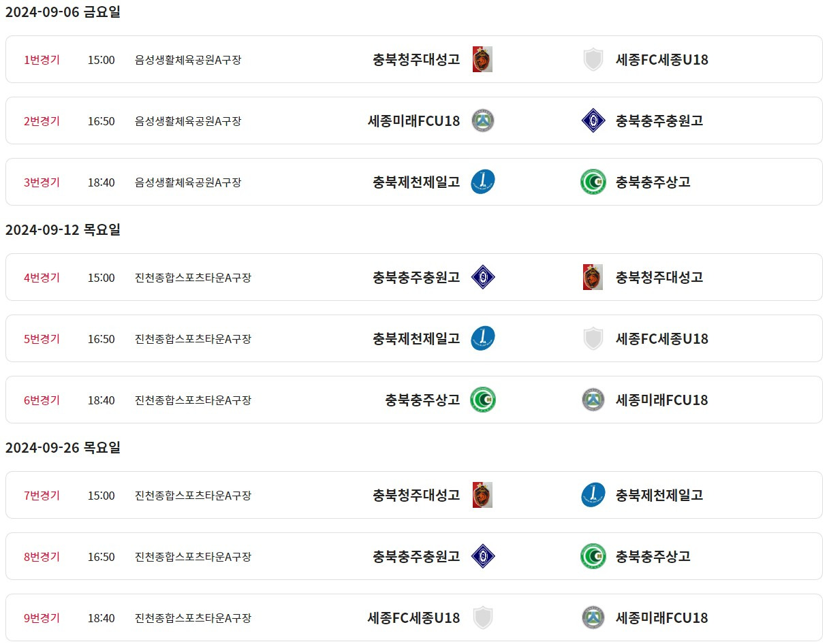This screenshot has height=644, width=829.
Task: Select team name 충북청주대성고 in match 7
Action: pos(416,495)
